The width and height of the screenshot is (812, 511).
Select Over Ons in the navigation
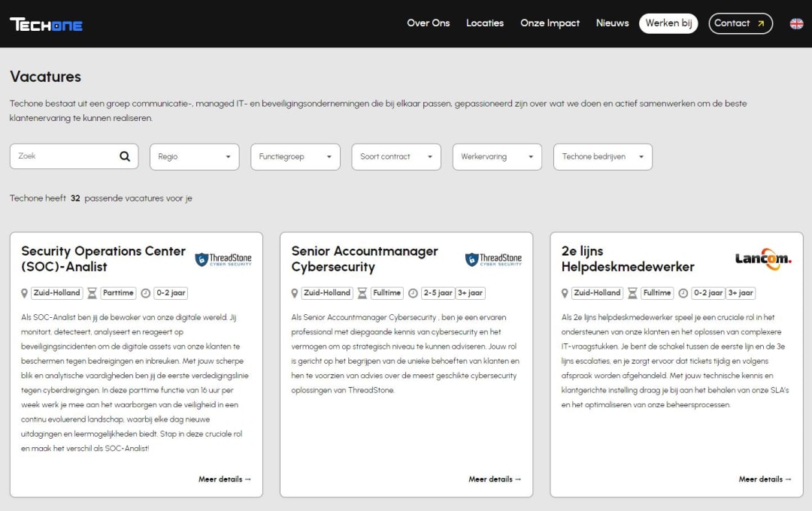tap(429, 23)
